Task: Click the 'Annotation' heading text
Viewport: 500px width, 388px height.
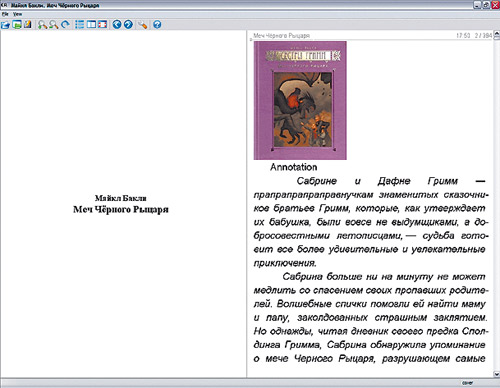Action: coord(293,167)
